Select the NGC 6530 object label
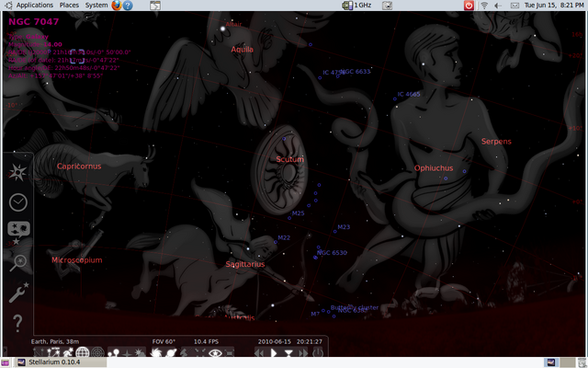The height and width of the screenshot is (368, 588). [x=333, y=253]
